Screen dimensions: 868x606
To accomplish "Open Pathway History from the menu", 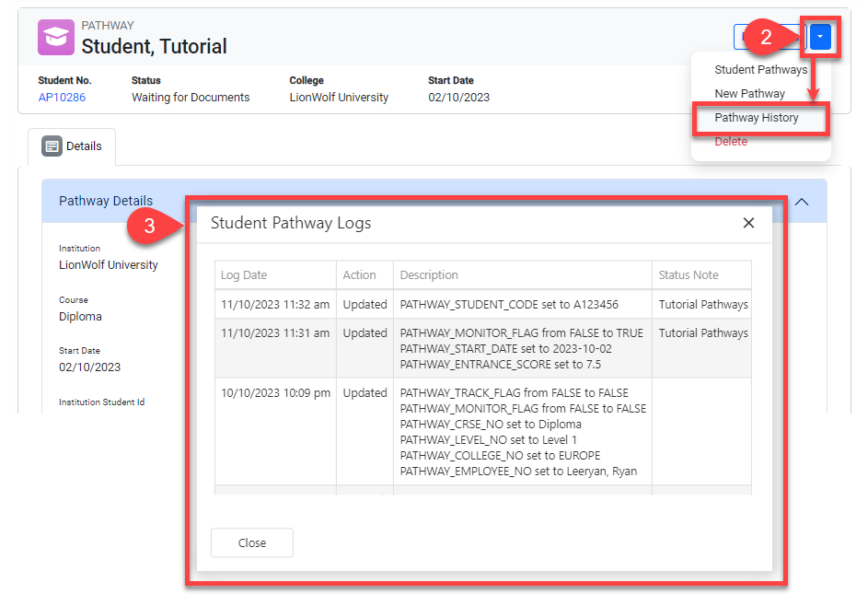I will coord(756,118).
